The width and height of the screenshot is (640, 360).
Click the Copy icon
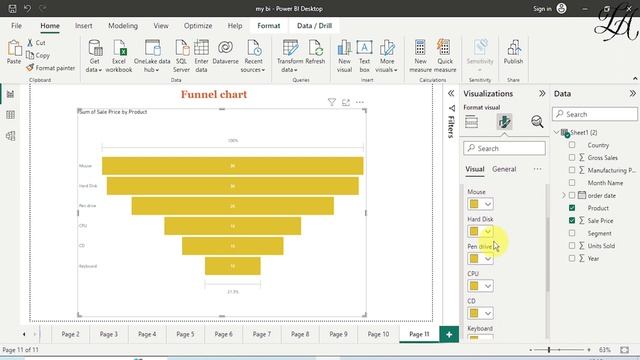point(30,55)
